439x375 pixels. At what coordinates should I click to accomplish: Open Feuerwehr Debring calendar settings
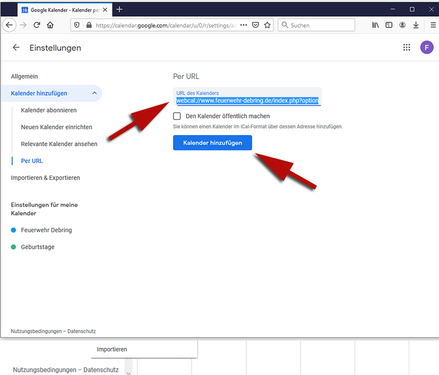point(46,230)
